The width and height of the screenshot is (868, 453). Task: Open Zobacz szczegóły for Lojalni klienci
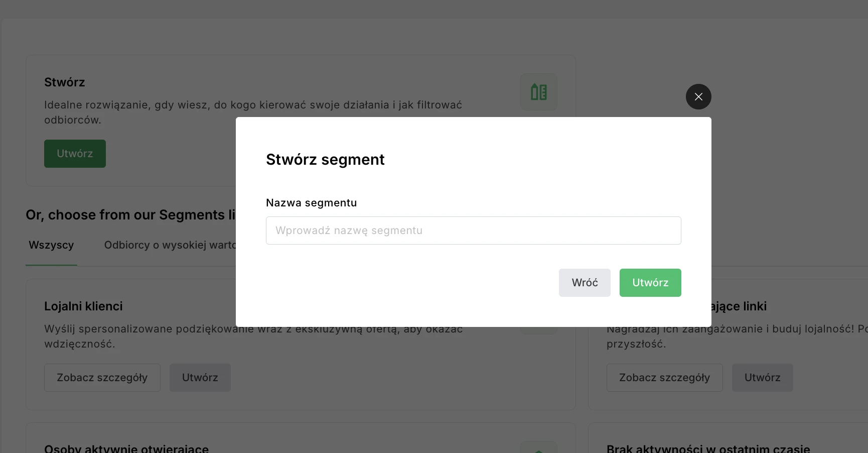coord(102,377)
